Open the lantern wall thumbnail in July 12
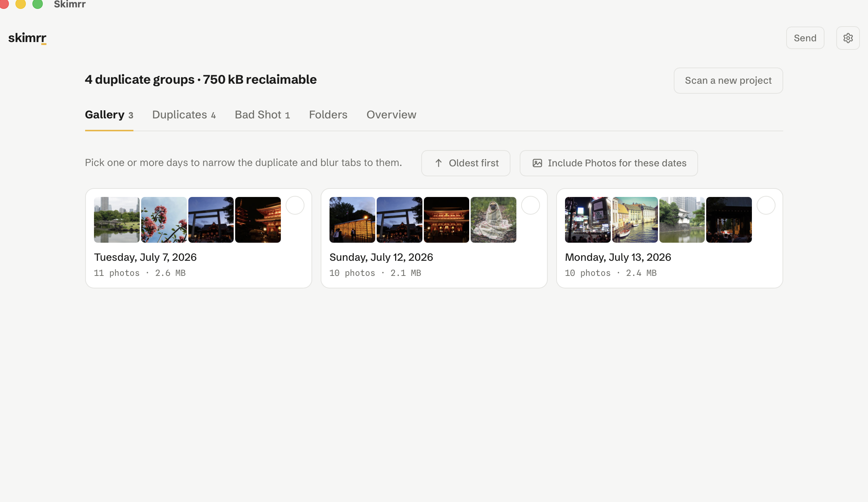The image size is (868, 502). tap(352, 220)
